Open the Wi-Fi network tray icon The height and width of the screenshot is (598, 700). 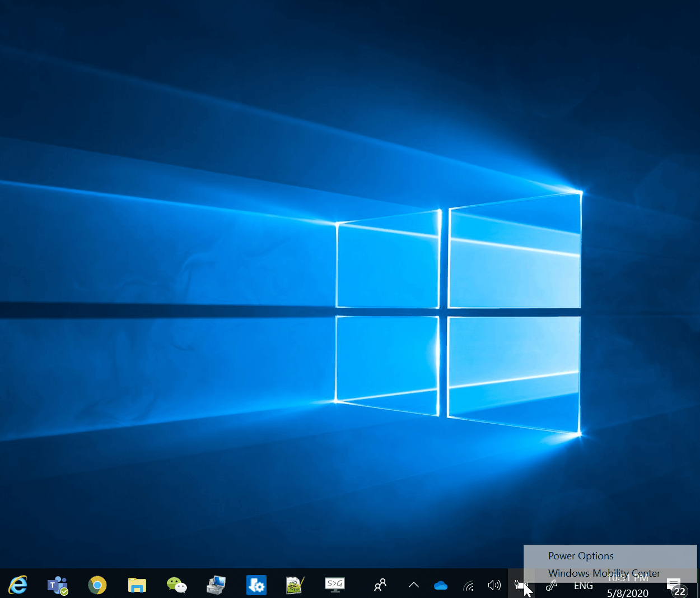point(469,586)
